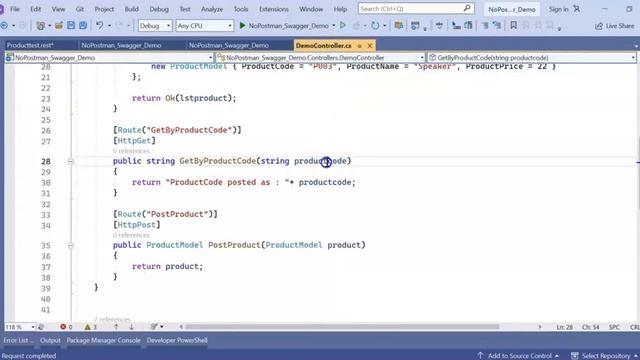Viewport: 640px width, 360px height.
Task: Collapse the GetByProductCode method at line 28
Action: (x=71, y=161)
